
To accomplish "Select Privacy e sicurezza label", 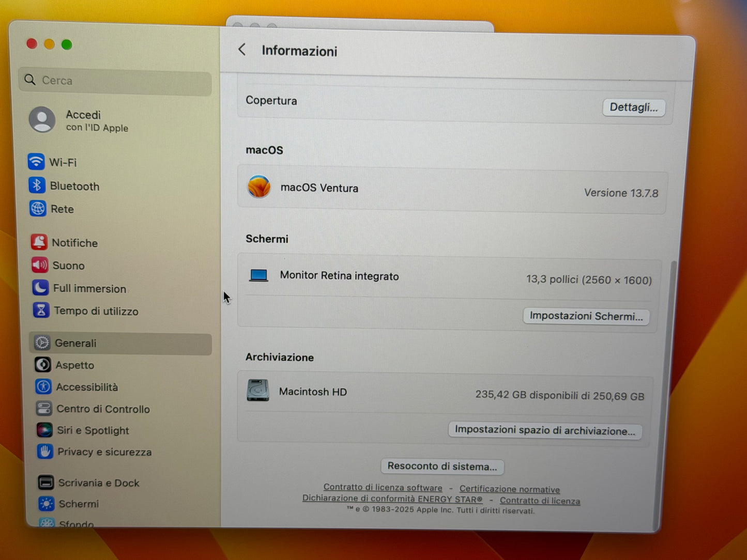I will [105, 452].
